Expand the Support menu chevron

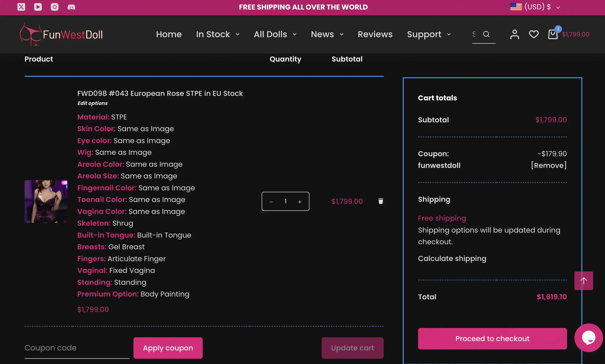click(449, 34)
